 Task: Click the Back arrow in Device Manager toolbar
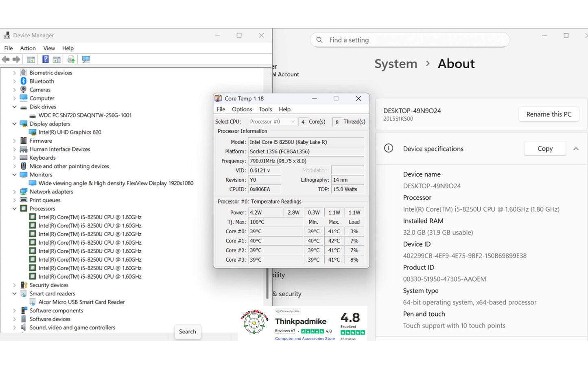pos(6,60)
